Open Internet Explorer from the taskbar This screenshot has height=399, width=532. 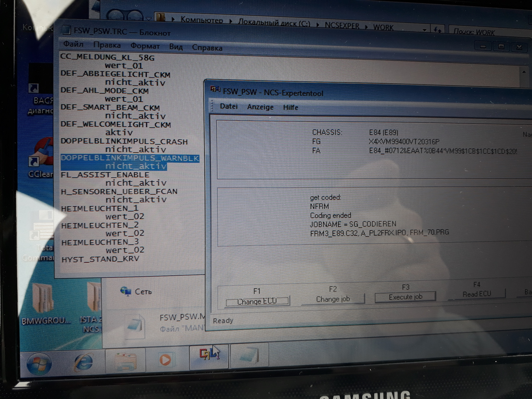pyautogui.click(x=84, y=362)
